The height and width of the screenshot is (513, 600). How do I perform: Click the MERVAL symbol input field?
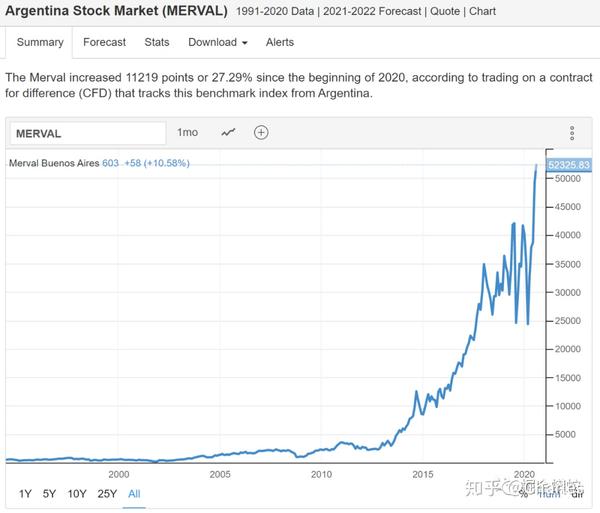pyautogui.click(x=88, y=133)
